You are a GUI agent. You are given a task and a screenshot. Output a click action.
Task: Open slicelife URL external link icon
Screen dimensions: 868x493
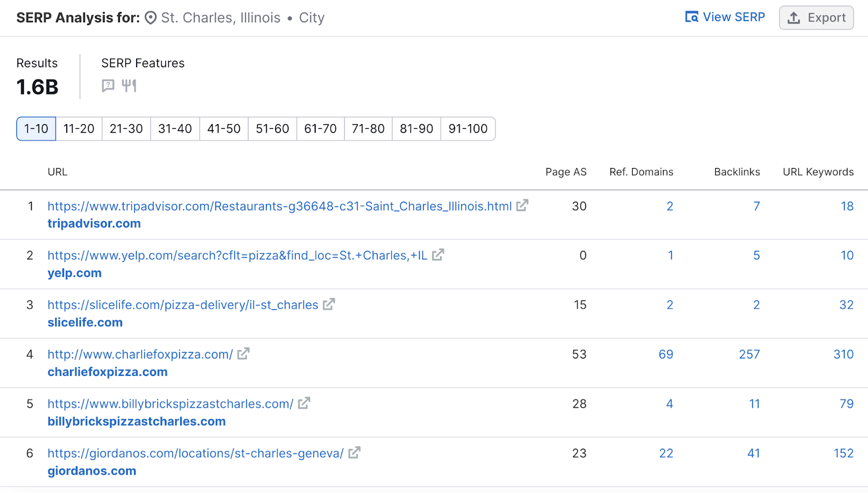click(329, 304)
